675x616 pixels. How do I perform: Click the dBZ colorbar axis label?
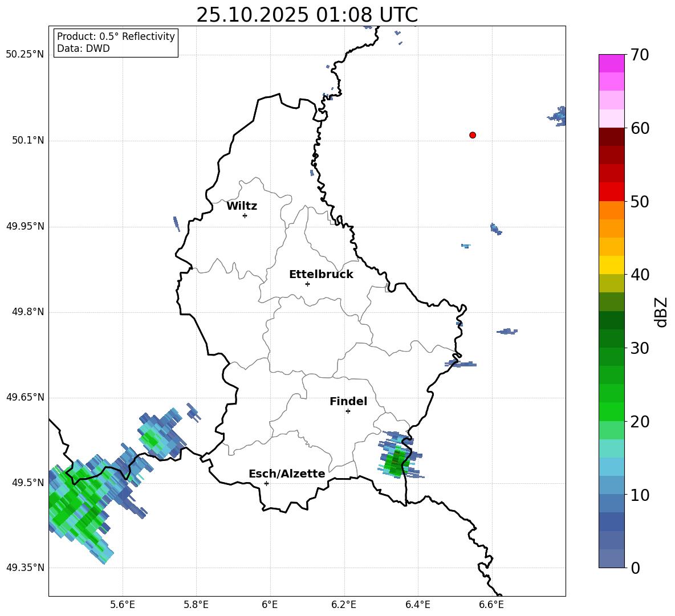point(661,312)
